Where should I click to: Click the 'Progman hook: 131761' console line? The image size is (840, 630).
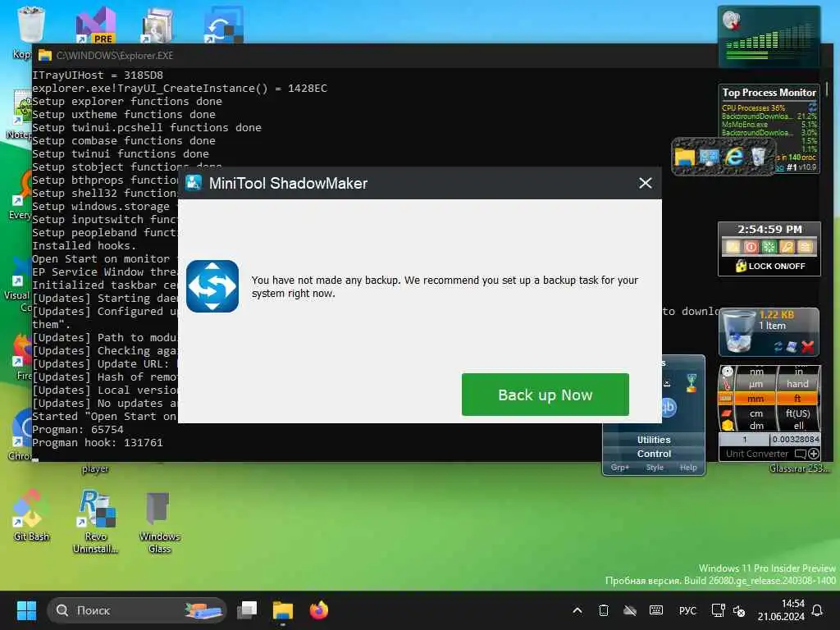click(97, 442)
